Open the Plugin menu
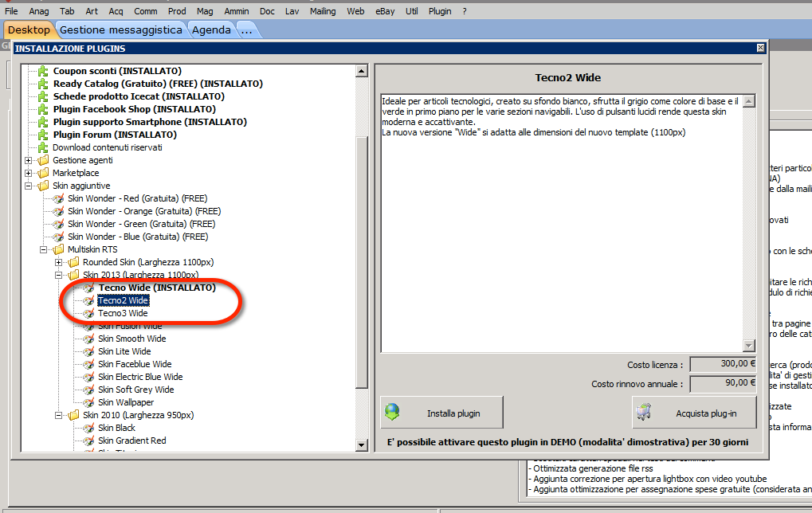Screen dimensions: 812x513 pyautogui.click(x=440, y=11)
